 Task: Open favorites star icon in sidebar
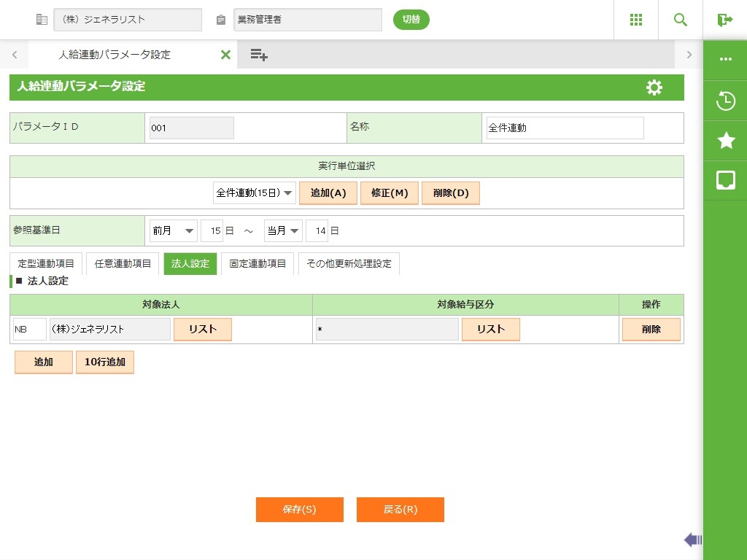(725, 141)
